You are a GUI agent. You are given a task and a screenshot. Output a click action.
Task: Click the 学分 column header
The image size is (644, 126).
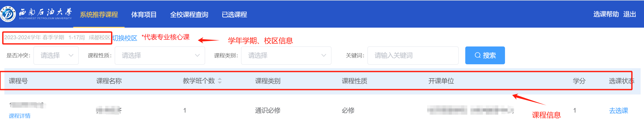[579, 81]
